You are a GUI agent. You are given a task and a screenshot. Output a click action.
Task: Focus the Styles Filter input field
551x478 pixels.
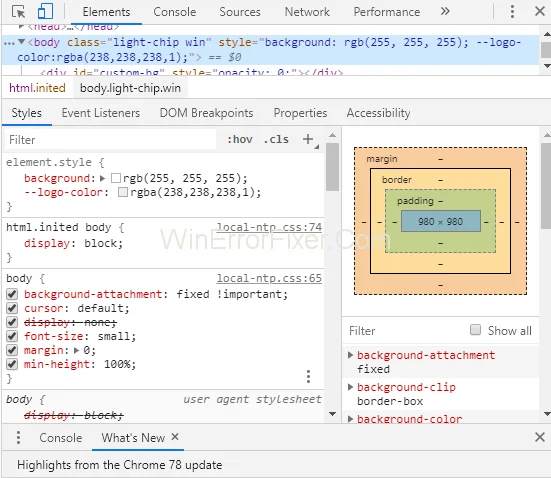point(110,140)
